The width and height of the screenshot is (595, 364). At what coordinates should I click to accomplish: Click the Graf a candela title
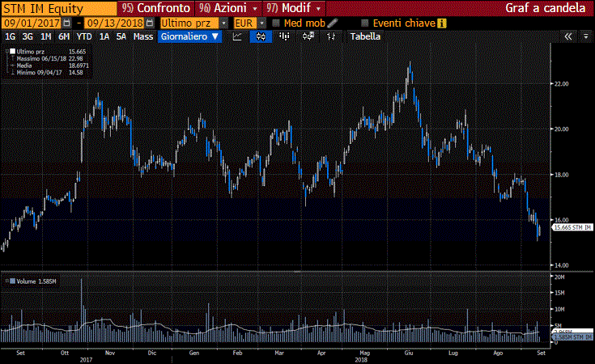click(x=546, y=8)
